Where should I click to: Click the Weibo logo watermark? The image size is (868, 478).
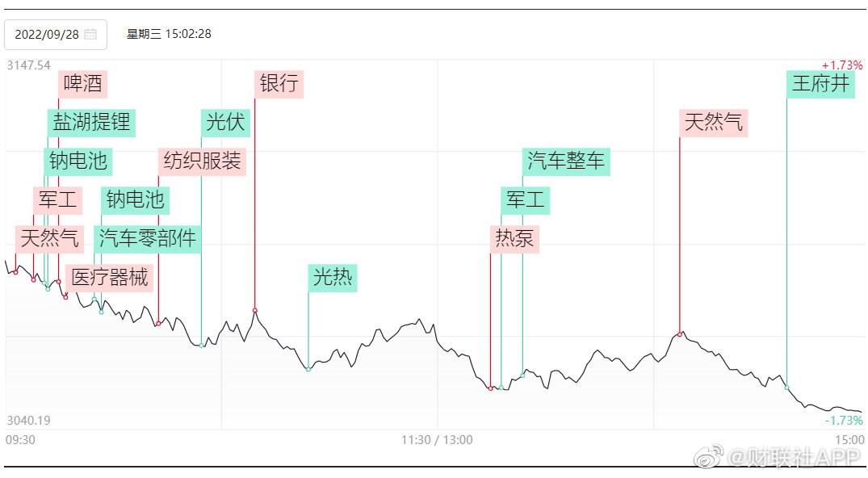(709, 455)
